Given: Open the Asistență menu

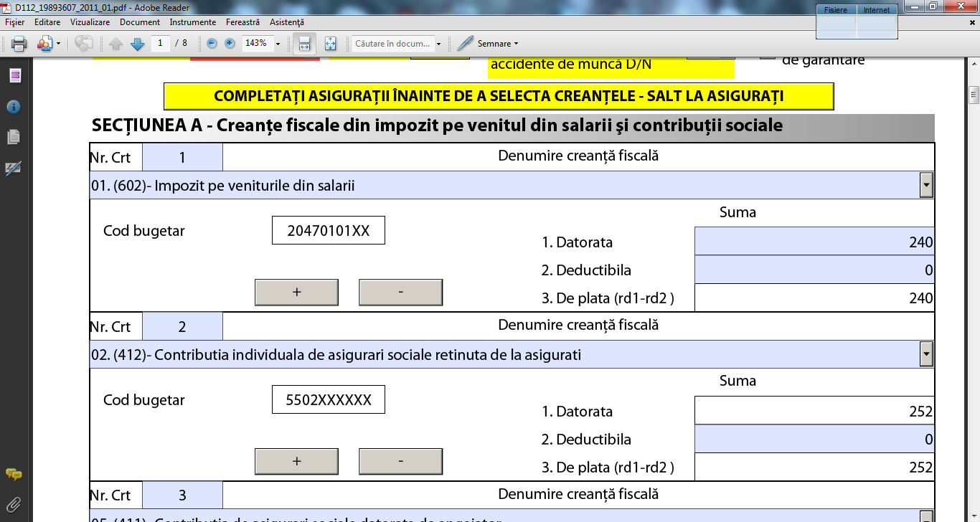Looking at the screenshot, I should 287,22.
